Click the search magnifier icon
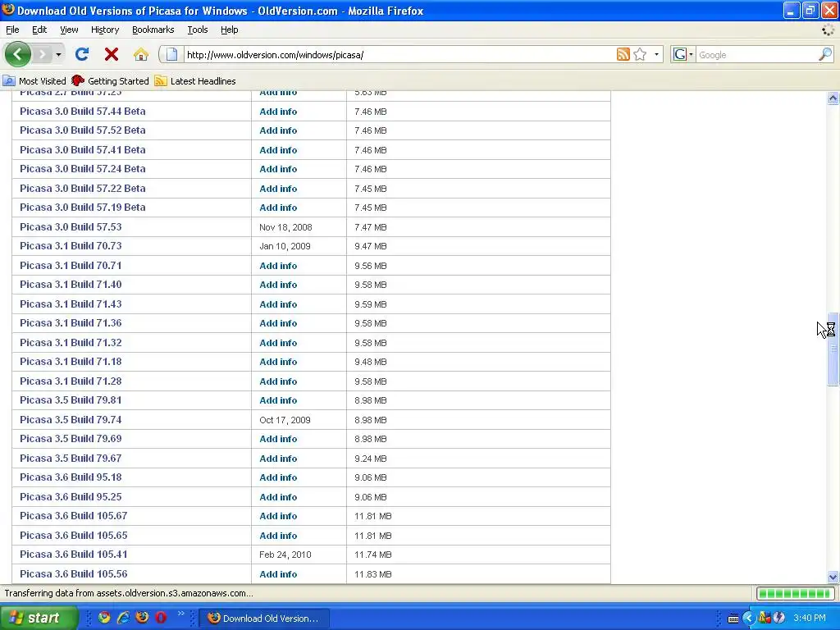Screen dimensions: 840x630 click(x=825, y=54)
